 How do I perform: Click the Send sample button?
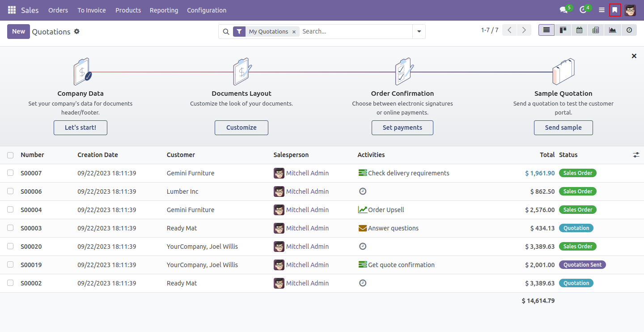tap(563, 128)
